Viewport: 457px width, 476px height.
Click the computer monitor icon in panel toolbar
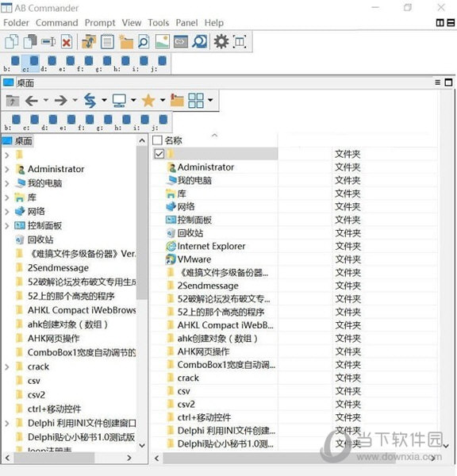(119, 100)
